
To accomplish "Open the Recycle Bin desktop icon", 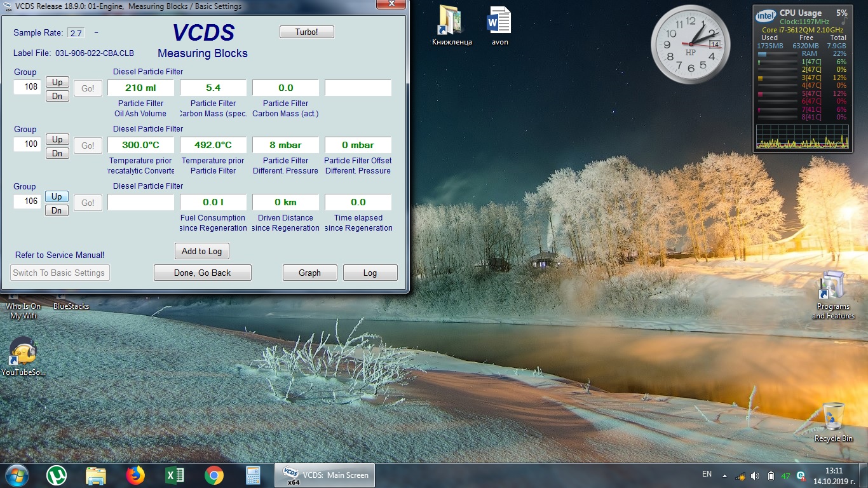I will coord(833,419).
